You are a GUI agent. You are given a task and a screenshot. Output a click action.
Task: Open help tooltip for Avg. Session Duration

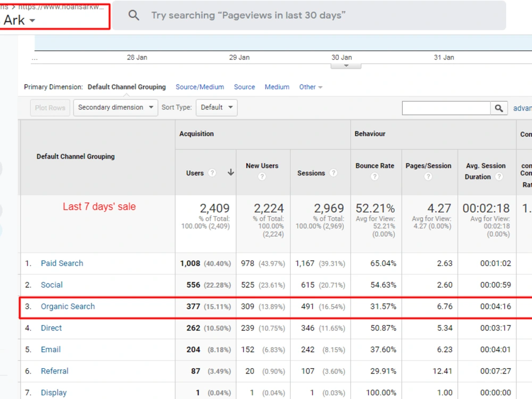pyautogui.click(x=499, y=177)
